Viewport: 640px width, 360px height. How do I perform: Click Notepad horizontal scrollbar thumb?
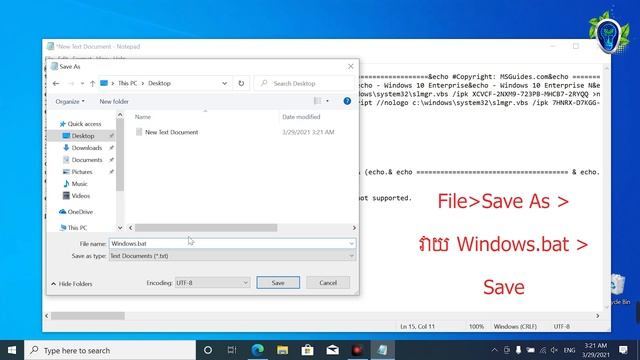coord(88,316)
